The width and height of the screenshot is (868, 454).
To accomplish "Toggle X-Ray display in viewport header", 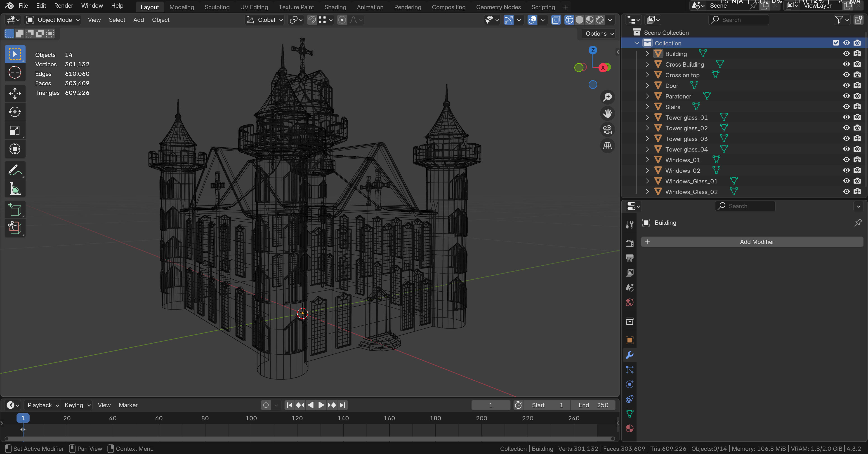I will (556, 20).
